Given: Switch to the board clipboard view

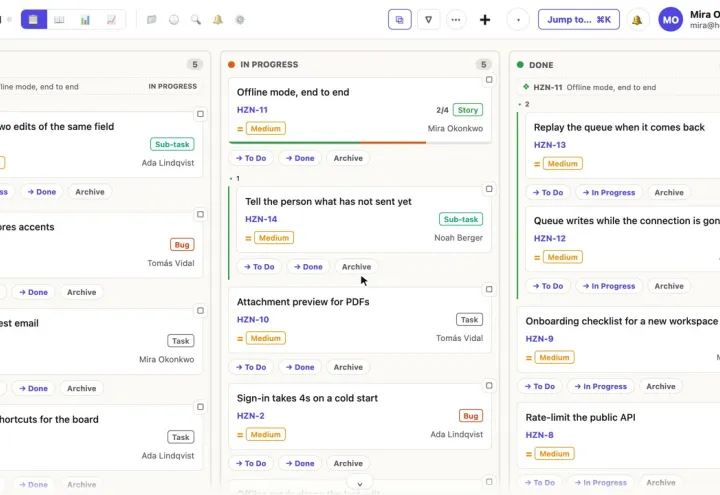Looking at the screenshot, I should click(34, 20).
